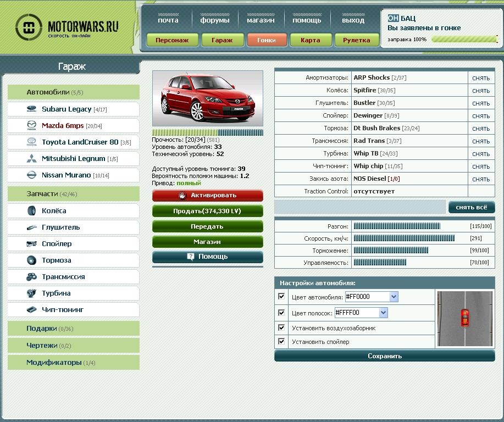The width and height of the screenshot is (504, 422).
Task: Click the muffler icon next to Глушитель
Action: click(x=31, y=227)
